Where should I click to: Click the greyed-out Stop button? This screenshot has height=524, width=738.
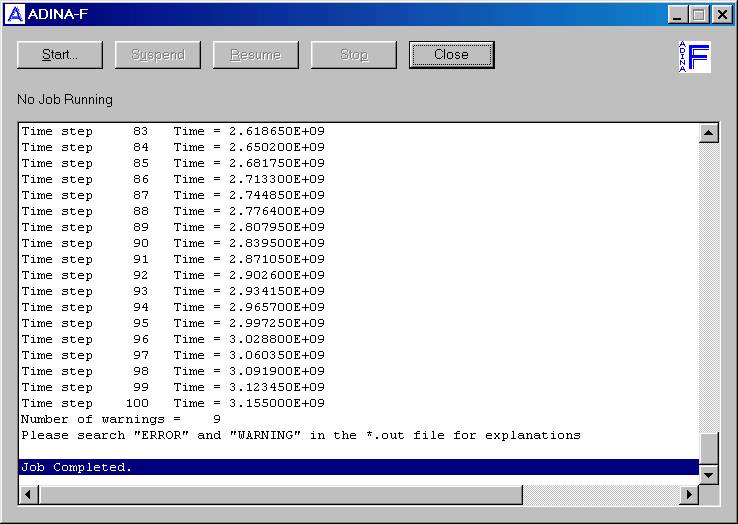(x=354, y=55)
